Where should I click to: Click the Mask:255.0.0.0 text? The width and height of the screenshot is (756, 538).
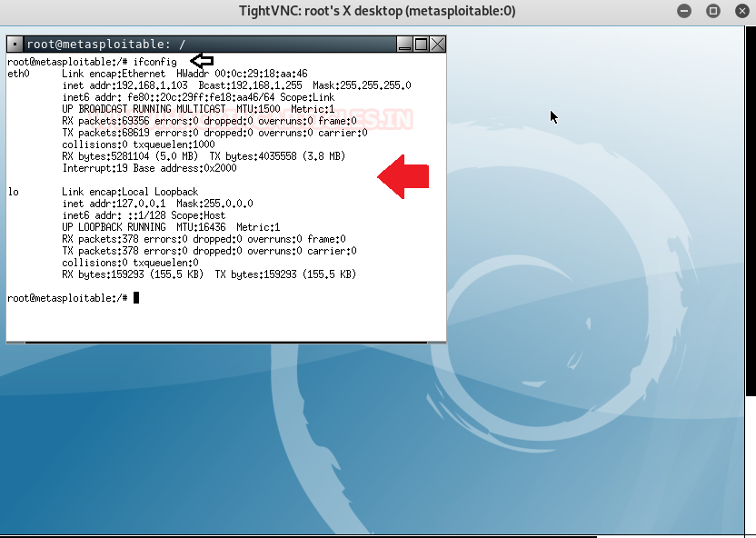pos(214,204)
